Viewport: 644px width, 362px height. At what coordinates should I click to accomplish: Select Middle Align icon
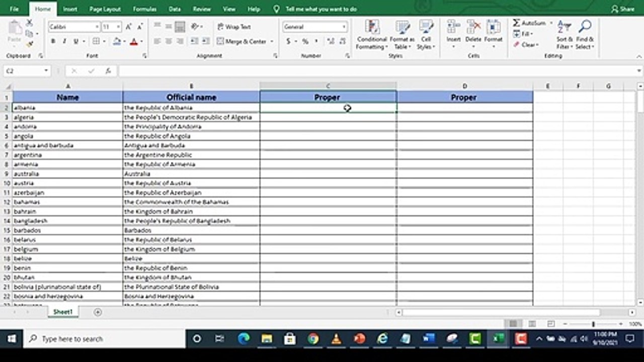point(169,27)
